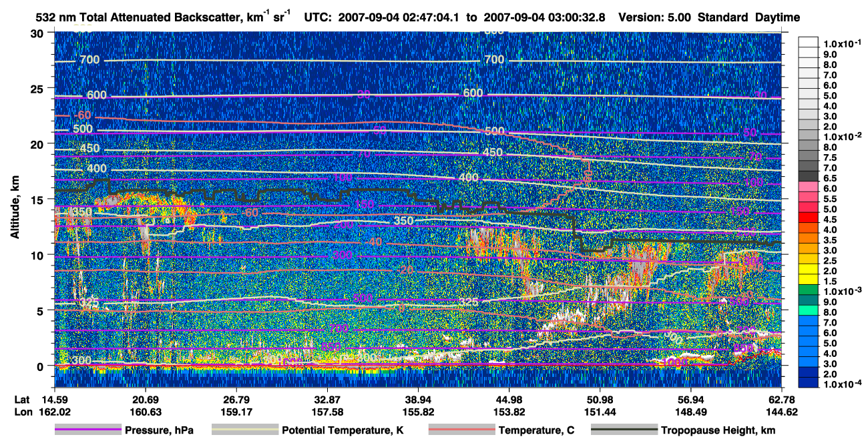The height and width of the screenshot is (445, 868).
Task: Click the 7.5 colorbar label
Action: coord(830,157)
